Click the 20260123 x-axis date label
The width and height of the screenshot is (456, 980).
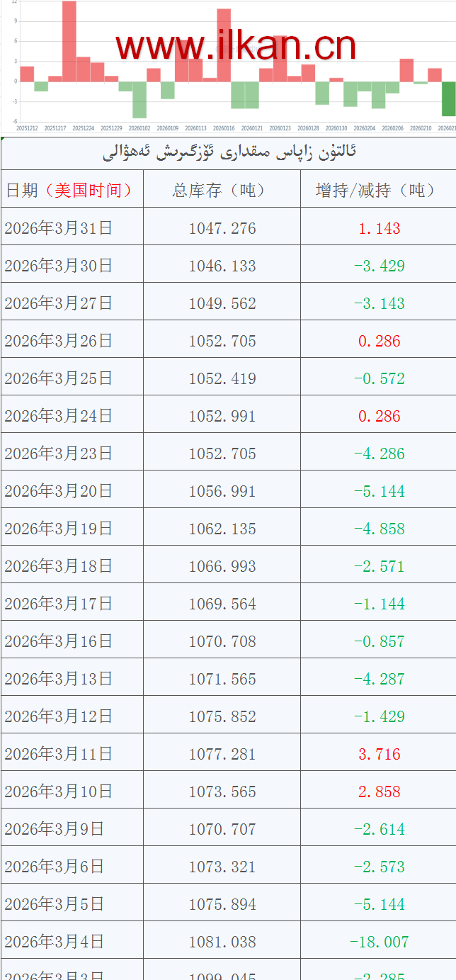(280, 128)
